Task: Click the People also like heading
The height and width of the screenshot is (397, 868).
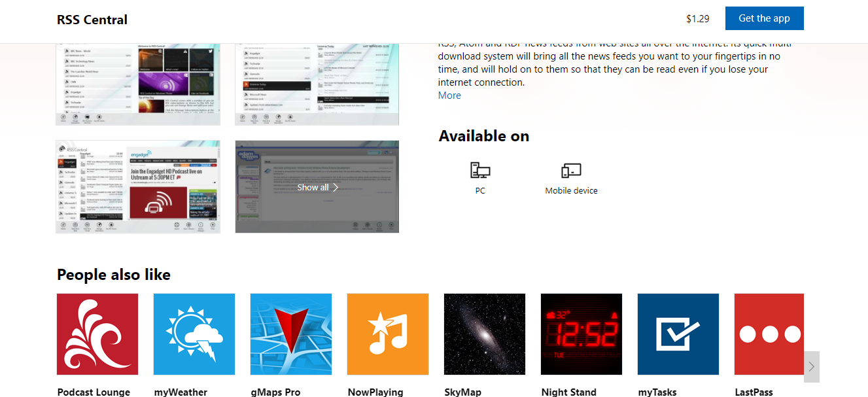Action: click(114, 275)
